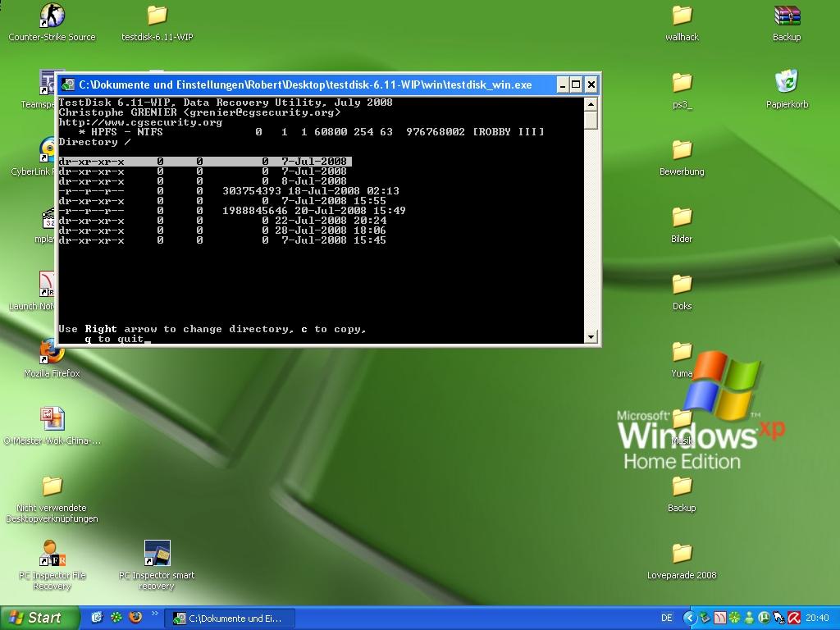Click the directory row dated 28-Jul-2008 18:06

[x=222, y=231]
